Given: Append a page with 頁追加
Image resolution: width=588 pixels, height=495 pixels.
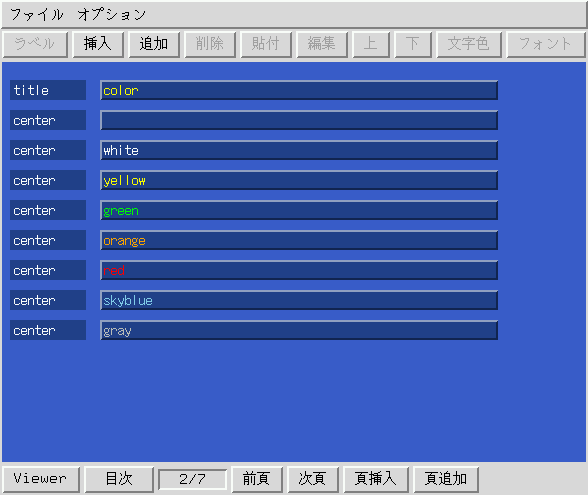Looking at the screenshot, I should (x=446, y=479).
